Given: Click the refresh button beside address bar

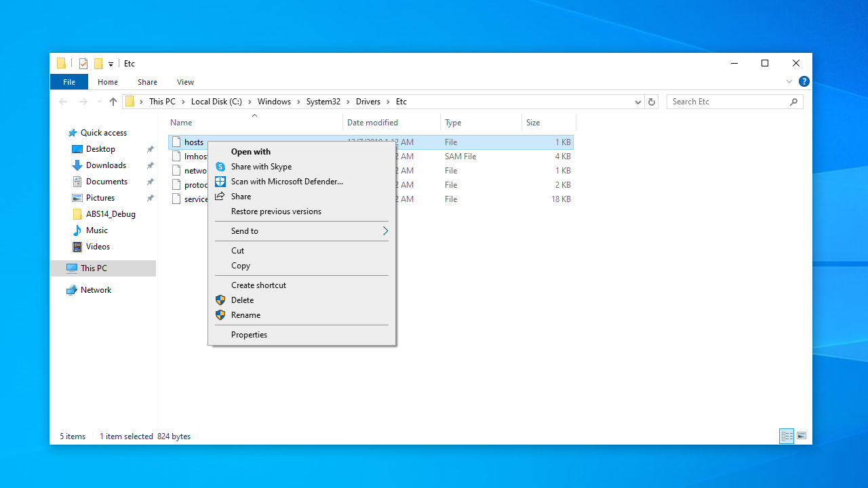Looking at the screenshot, I should click(x=652, y=102).
